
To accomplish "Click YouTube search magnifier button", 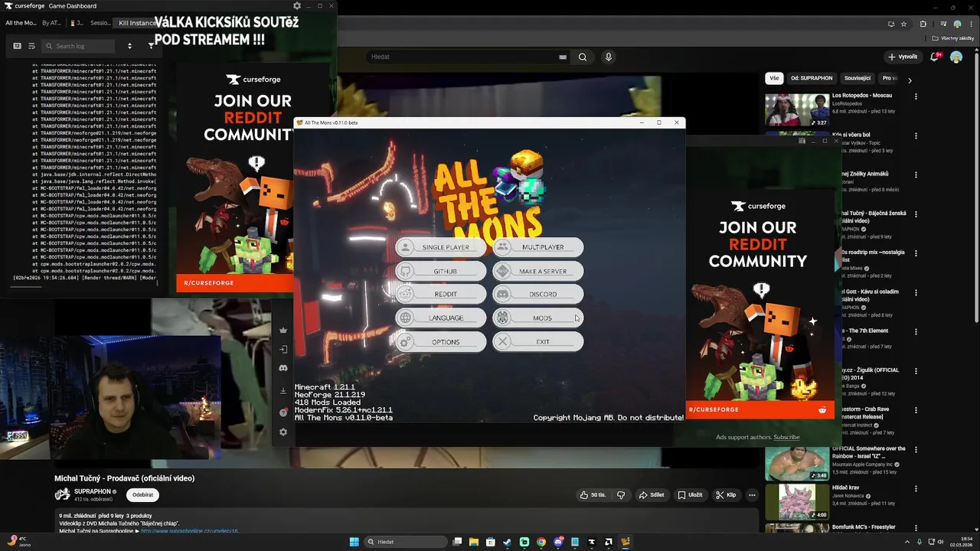I will point(583,57).
